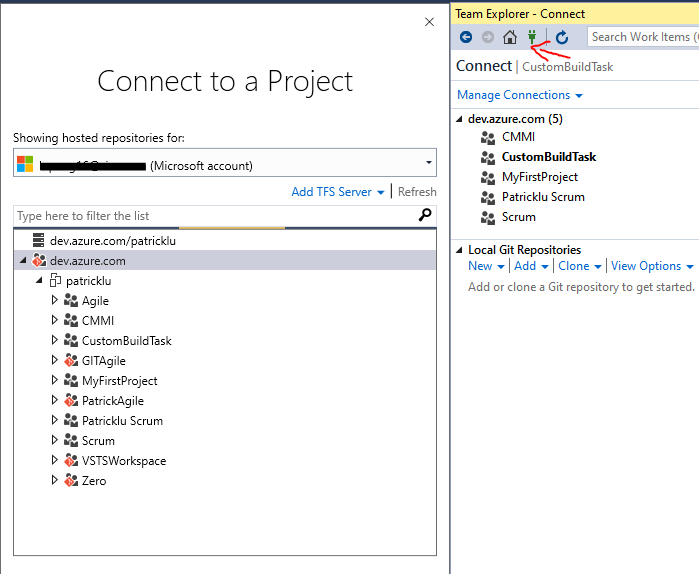Click the Agile project team icon
699x574 pixels.
click(x=71, y=300)
